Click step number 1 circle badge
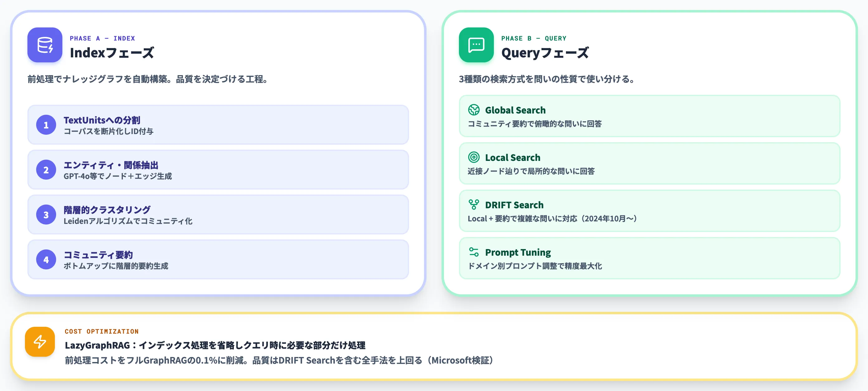This screenshot has height=391, width=868. [46, 125]
